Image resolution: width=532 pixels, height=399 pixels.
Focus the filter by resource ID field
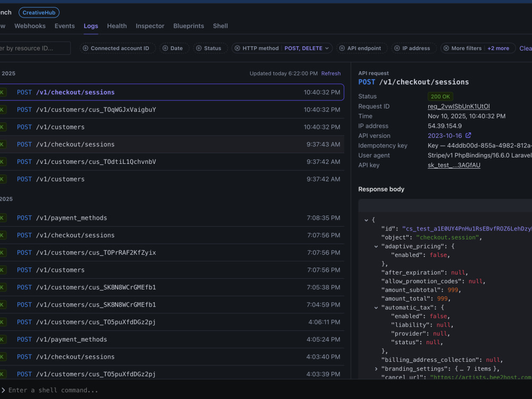pyautogui.click(x=34, y=48)
